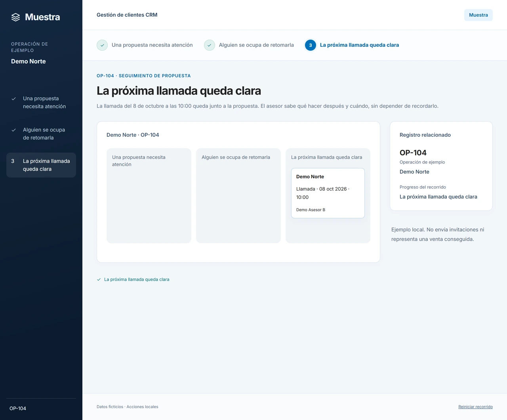Click board column header 'La próxima llamada queda clara'

tap(326, 157)
